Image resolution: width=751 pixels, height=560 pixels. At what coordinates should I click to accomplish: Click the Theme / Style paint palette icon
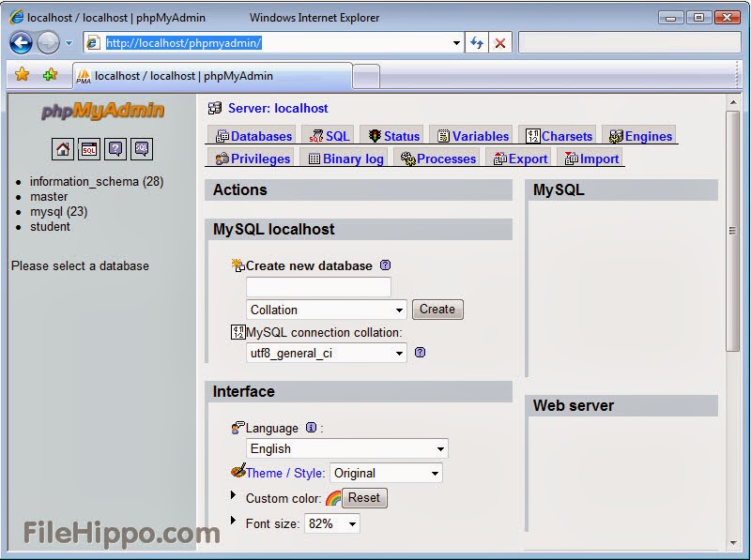[238, 471]
